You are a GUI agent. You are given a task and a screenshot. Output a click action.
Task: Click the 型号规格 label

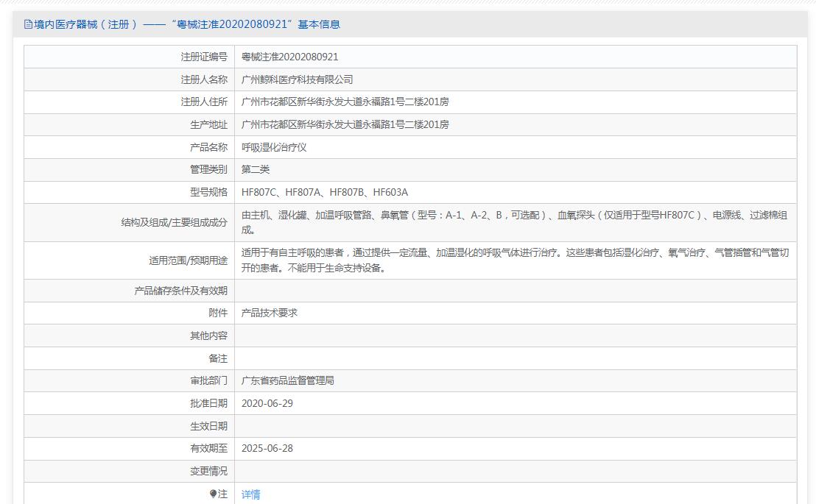208,193
